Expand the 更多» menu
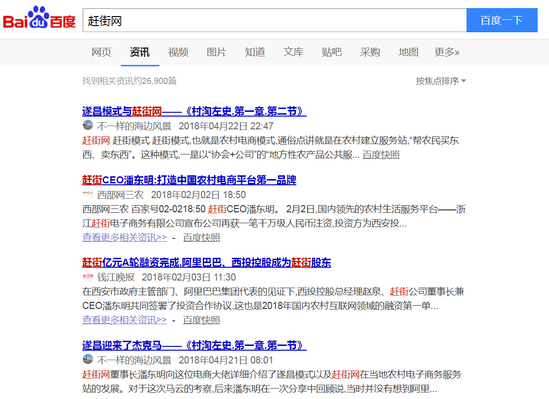 (447, 52)
